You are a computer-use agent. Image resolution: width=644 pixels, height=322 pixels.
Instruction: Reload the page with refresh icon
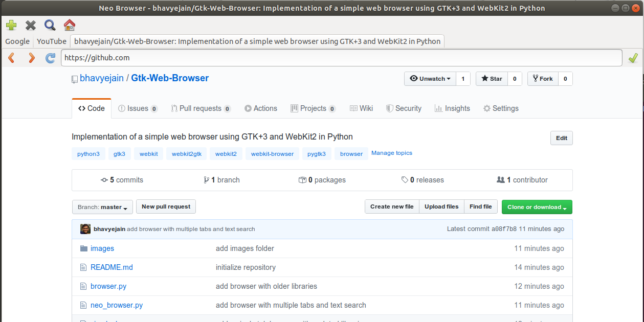(50, 58)
